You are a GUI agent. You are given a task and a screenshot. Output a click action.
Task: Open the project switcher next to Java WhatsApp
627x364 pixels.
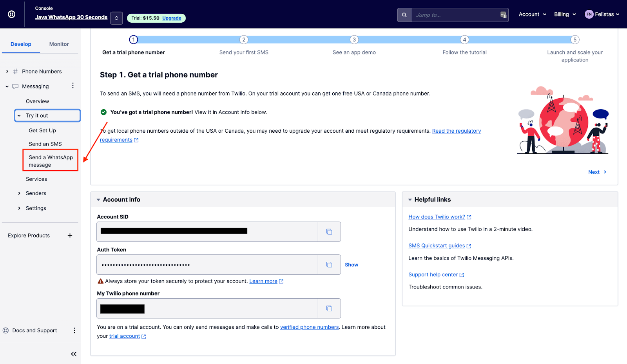[x=116, y=18]
